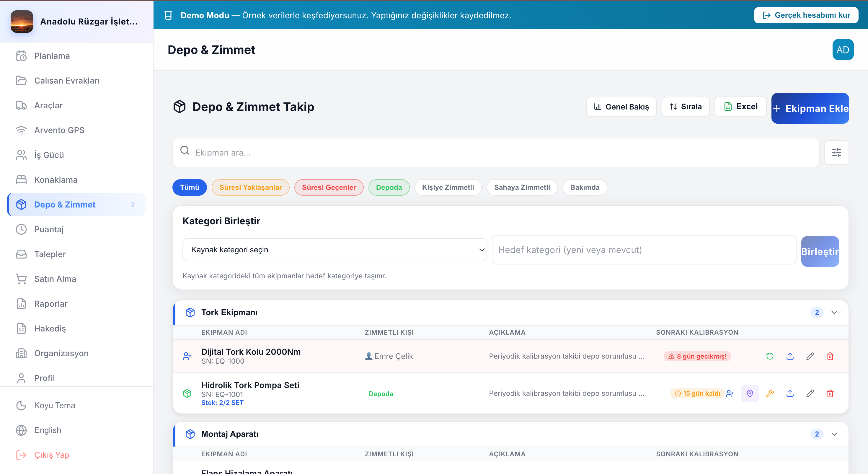
Task: Click the cube icon beside Depo & Zimmet Takip
Action: [x=179, y=107]
